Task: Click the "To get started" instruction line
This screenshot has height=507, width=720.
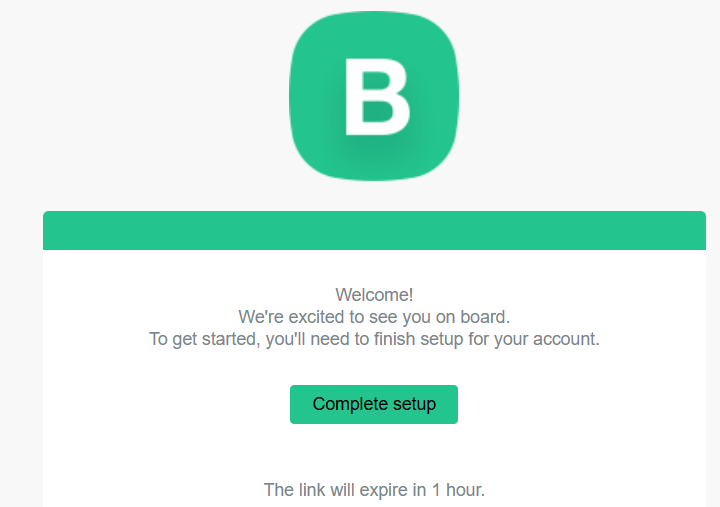Action: 374,339
